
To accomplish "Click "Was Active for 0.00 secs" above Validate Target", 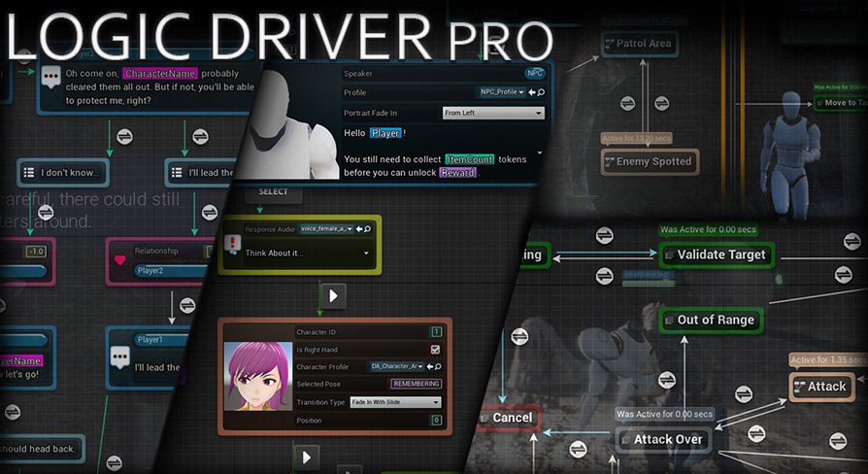I will tap(708, 229).
